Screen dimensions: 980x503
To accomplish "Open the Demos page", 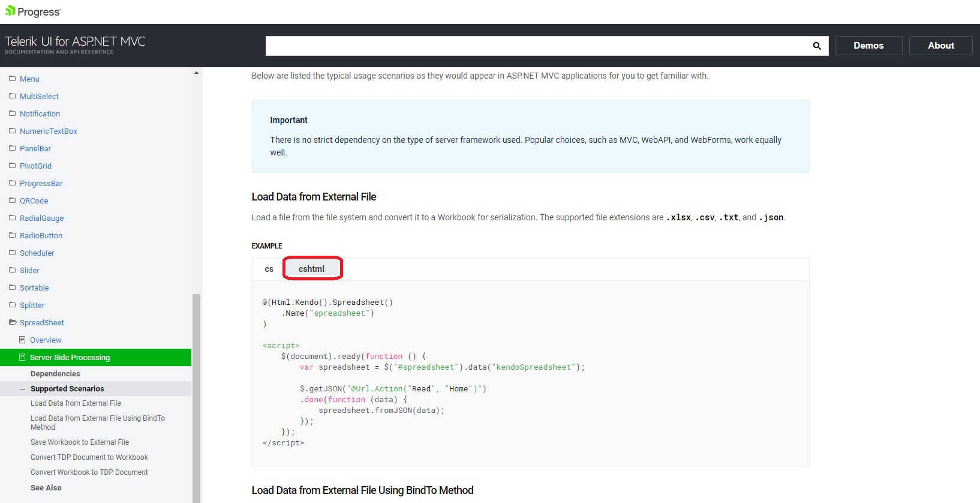I will click(868, 46).
